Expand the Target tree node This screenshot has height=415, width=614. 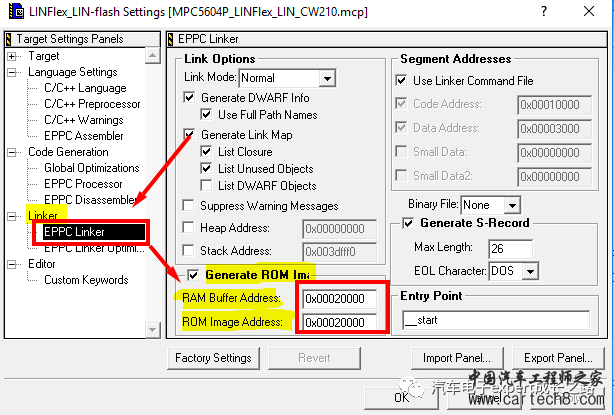tap(12, 56)
